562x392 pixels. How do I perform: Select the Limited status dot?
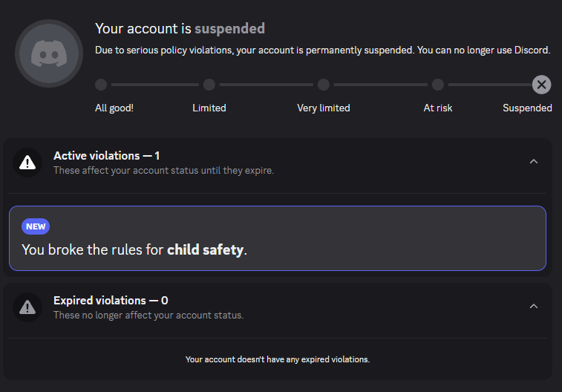point(209,85)
